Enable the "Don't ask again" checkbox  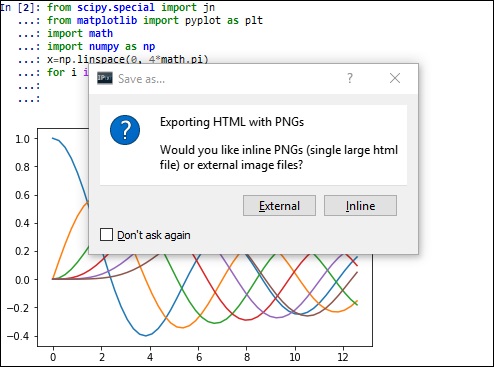pos(106,235)
